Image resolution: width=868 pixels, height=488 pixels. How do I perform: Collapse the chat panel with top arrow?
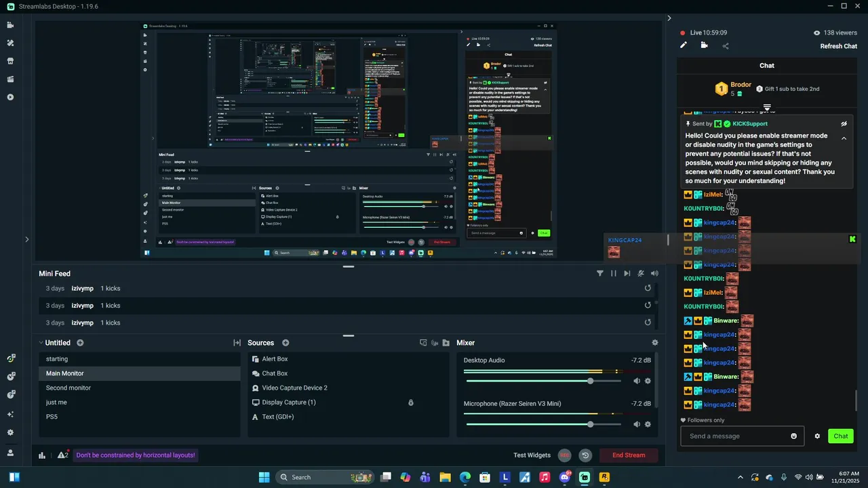[x=669, y=18]
